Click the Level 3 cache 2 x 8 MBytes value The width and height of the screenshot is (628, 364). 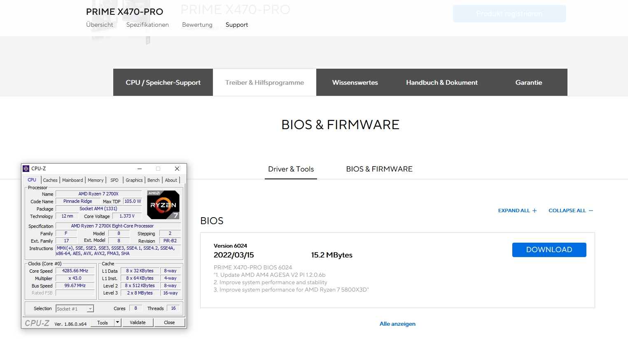(x=140, y=293)
